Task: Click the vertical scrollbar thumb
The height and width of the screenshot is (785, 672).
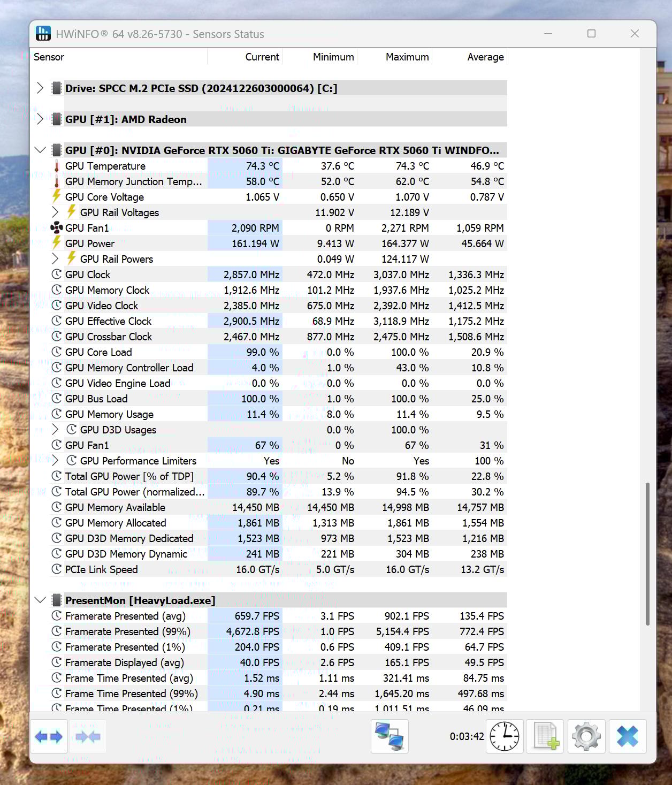Action: 647,554
